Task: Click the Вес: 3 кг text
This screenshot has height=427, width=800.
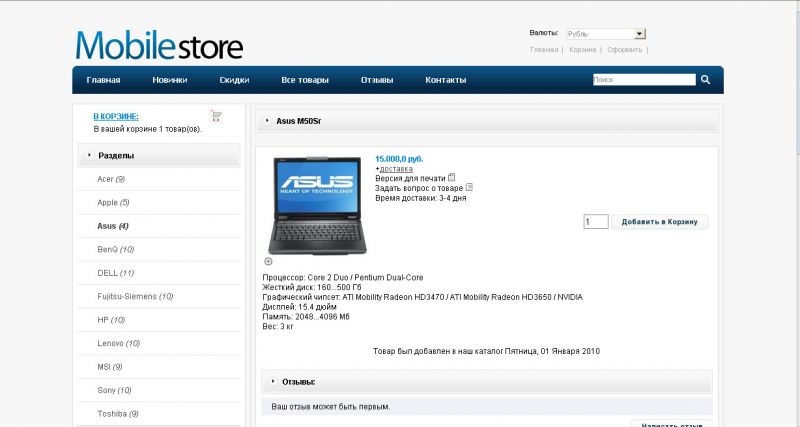Action: [x=278, y=326]
